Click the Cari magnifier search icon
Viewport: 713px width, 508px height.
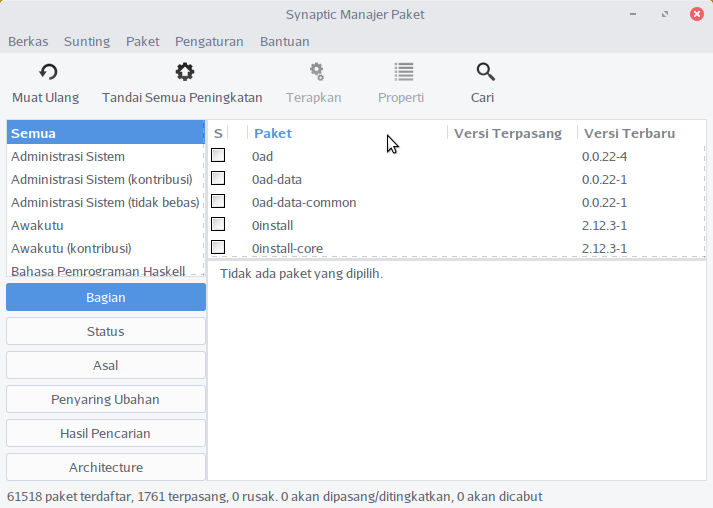[485, 72]
